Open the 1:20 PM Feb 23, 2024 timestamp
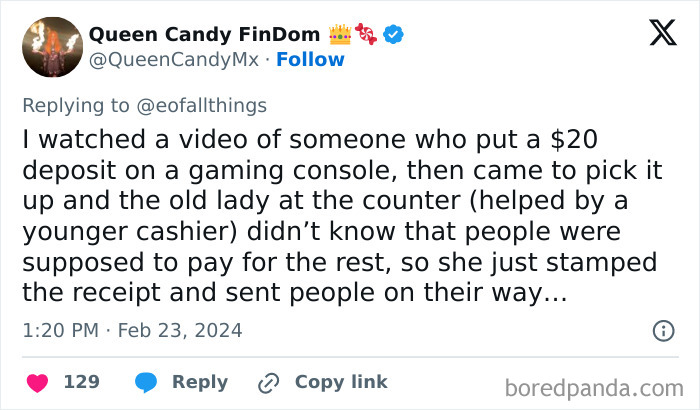The width and height of the screenshot is (700, 410). click(132, 330)
